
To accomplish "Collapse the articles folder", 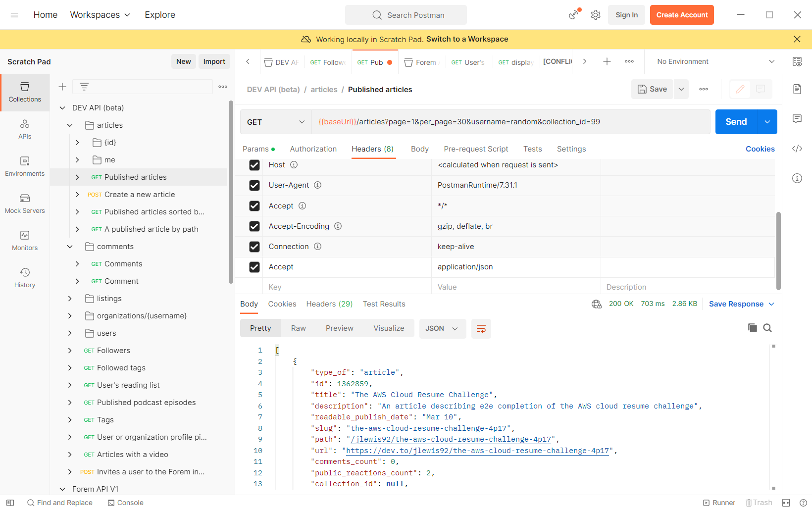I will point(69,125).
